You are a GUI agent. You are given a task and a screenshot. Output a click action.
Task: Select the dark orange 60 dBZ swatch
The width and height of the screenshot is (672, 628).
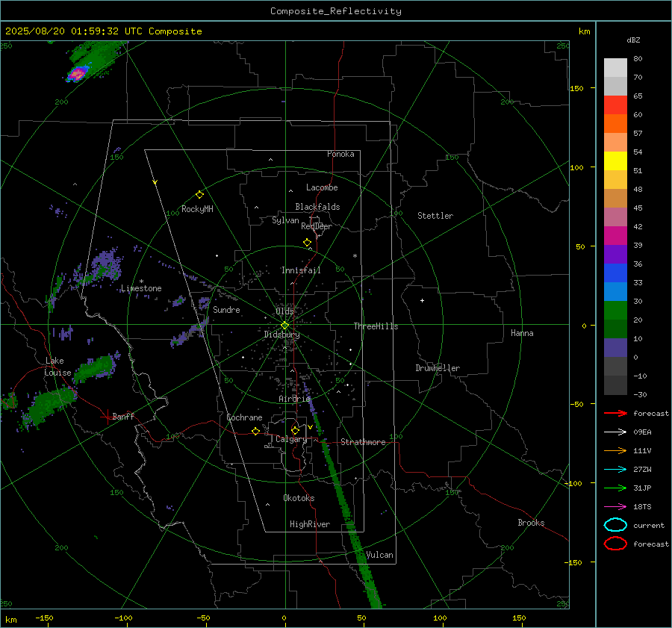pos(615,123)
